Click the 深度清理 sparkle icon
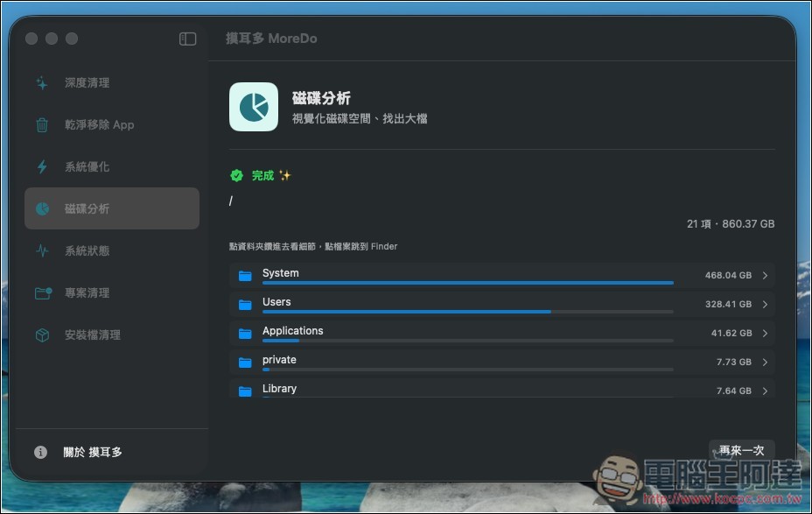 (x=42, y=83)
